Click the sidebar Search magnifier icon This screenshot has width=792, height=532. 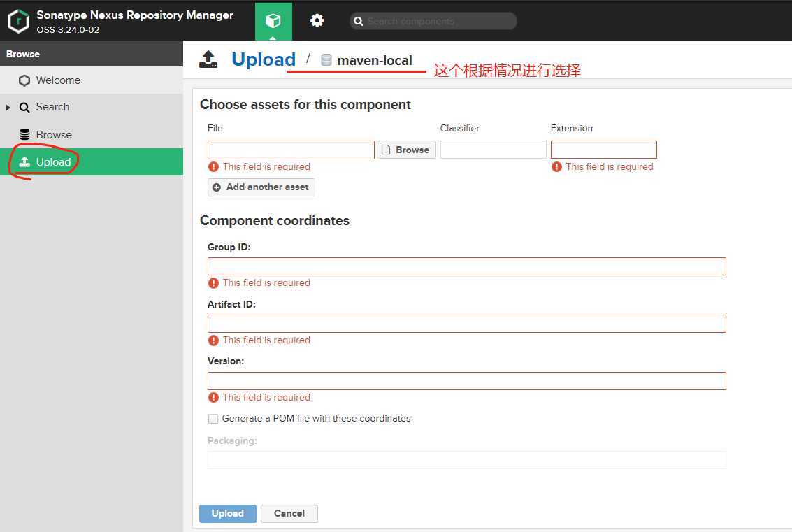point(24,108)
